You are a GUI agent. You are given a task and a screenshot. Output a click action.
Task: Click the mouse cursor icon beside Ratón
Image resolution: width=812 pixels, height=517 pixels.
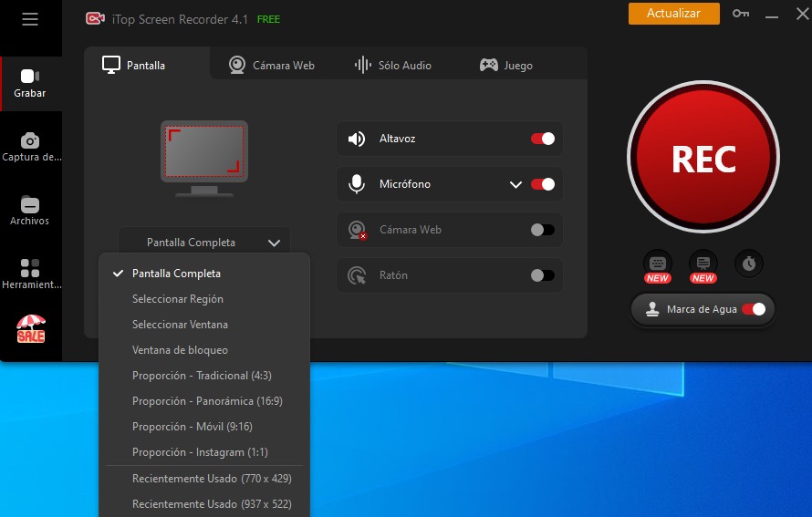click(357, 275)
